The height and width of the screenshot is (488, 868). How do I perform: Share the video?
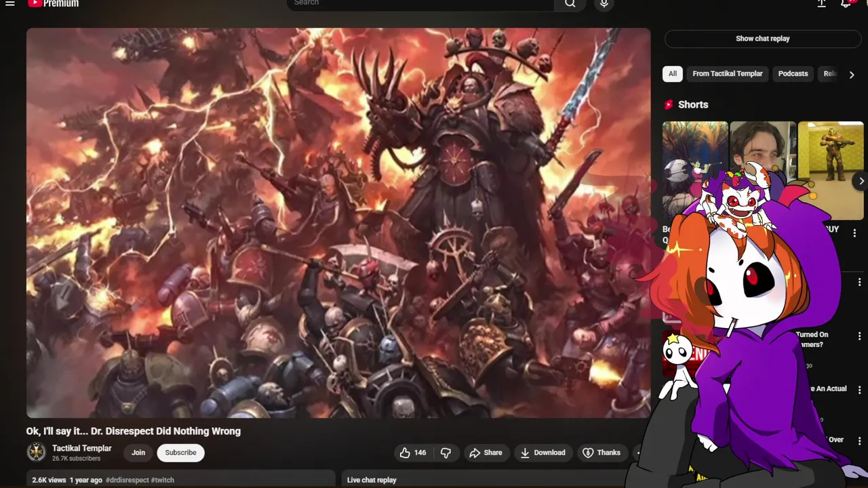pyautogui.click(x=486, y=453)
